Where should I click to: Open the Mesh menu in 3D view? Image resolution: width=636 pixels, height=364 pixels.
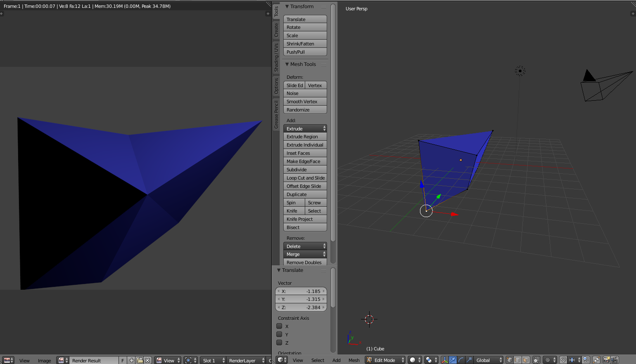click(x=354, y=360)
